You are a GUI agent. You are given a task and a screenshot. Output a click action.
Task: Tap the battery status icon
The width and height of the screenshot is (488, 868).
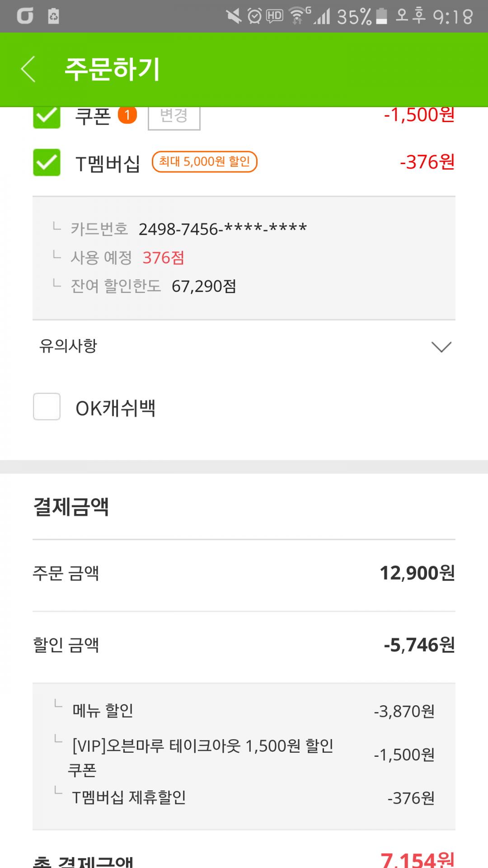(382, 16)
